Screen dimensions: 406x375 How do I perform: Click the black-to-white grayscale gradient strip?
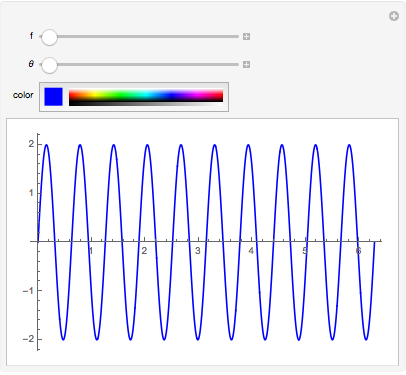click(x=146, y=103)
